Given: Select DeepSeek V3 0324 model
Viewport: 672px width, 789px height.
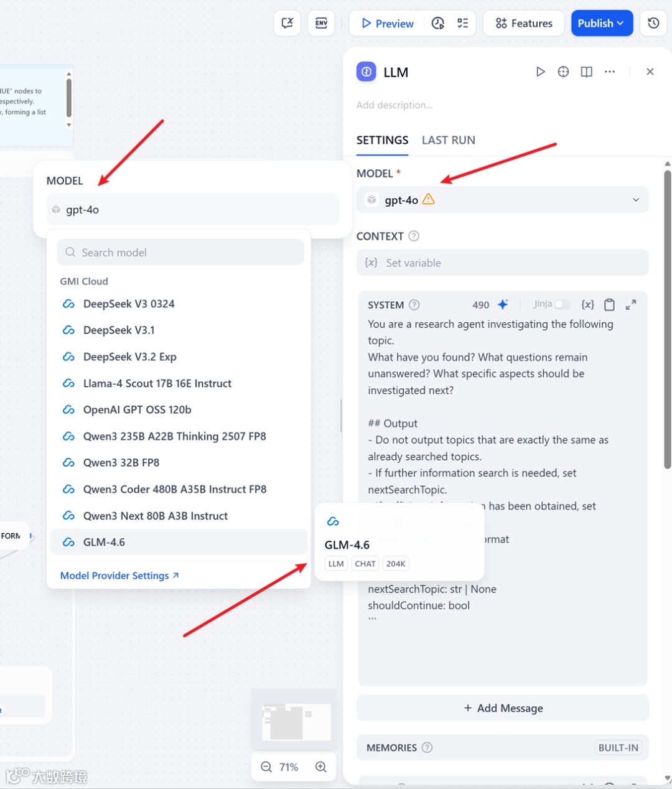Looking at the screenshot, I should [179, 304].
